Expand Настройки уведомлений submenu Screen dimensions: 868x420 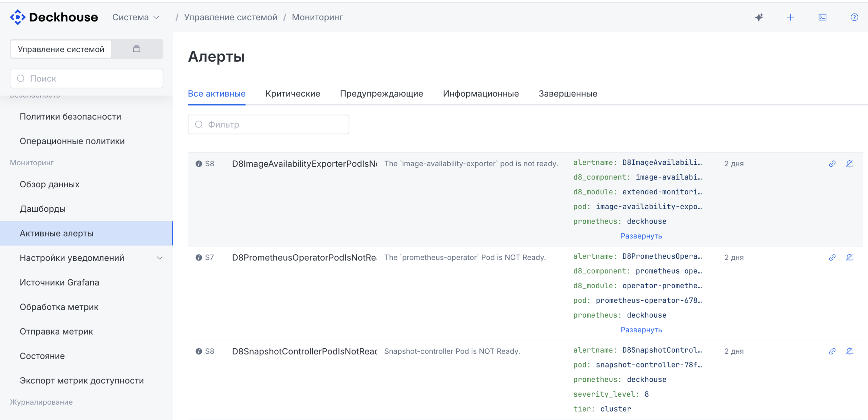pyautogui.click(x=159, y=258)
